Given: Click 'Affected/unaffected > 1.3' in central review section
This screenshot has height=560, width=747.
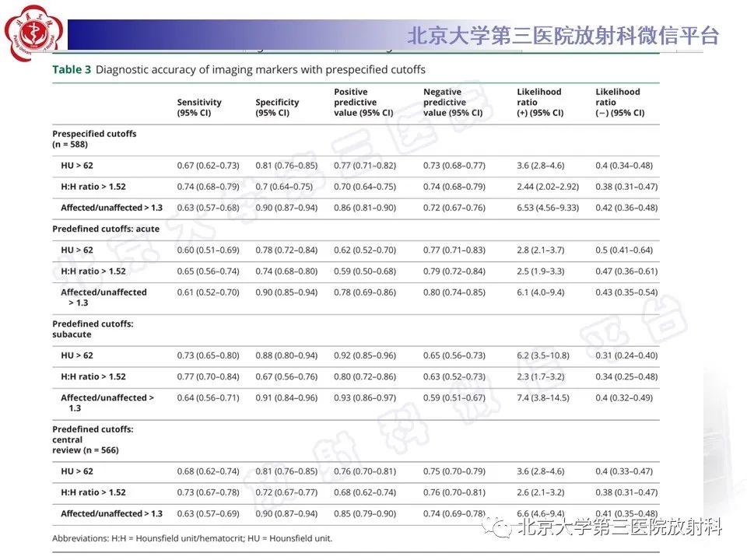Looking at the screenshot, I should click(111, 513).
